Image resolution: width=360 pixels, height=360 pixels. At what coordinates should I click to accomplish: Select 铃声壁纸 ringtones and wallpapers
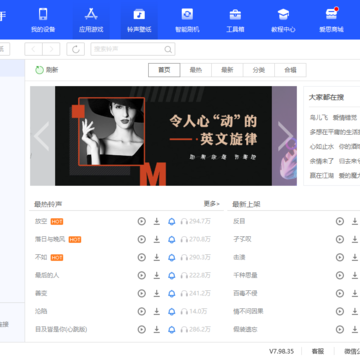pos(139,20)
